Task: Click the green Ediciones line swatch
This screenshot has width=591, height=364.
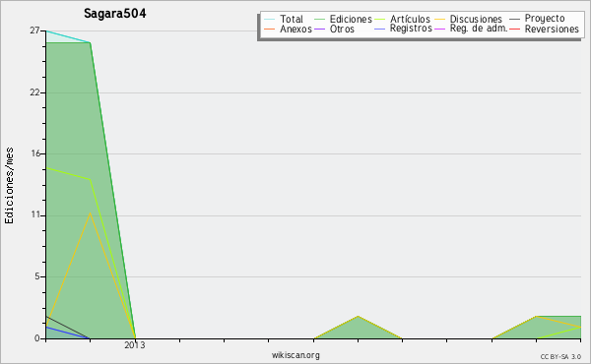Action: [x=319, y=20]
